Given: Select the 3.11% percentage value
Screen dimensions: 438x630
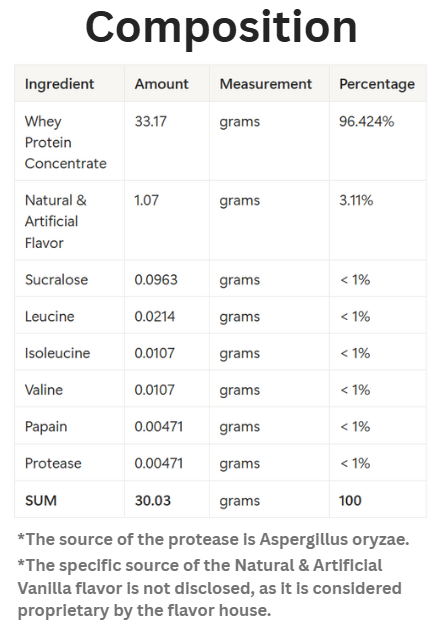Looking at the screenshot, I should [x=356, y=200].
